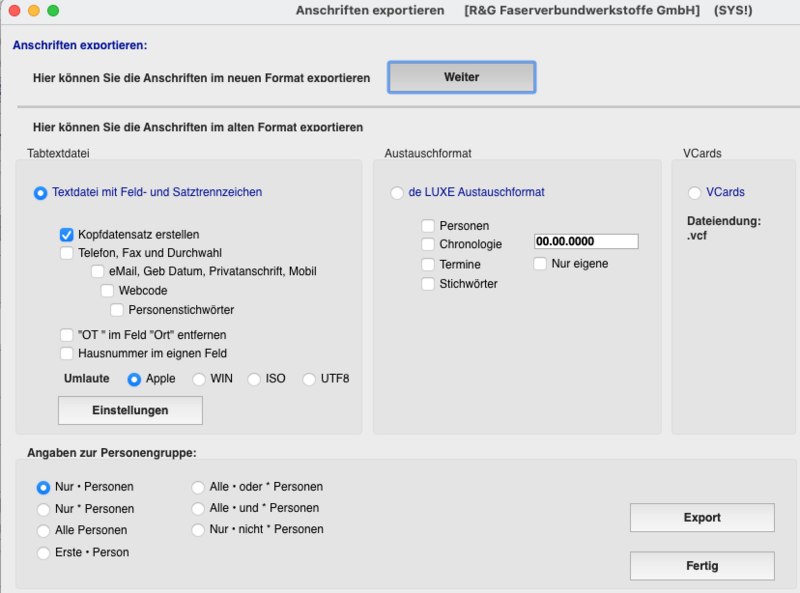The height and width of the screenshot is (593, 800).
Task: Click the Export button
Action: point(701,518)
